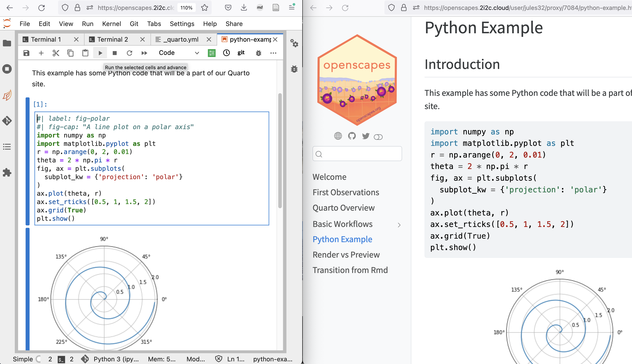Open the Git sidebar panel icon
Image resolution: width=632 pixels, height=364 pixels.
pyautogui.click(x=7, y=121)
